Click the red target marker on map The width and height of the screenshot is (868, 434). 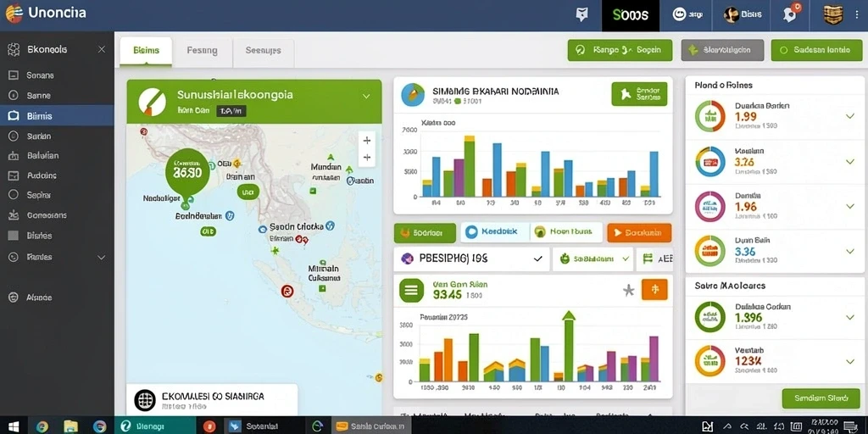point(287,291)
